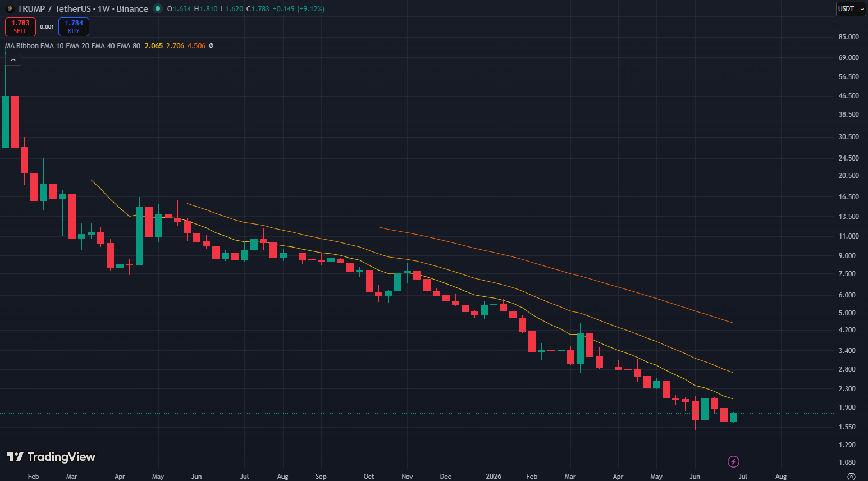Click the TRUMP coin logo icon
Screen dimensions: 868x481
pyautogui.click(x=10, y=9)
